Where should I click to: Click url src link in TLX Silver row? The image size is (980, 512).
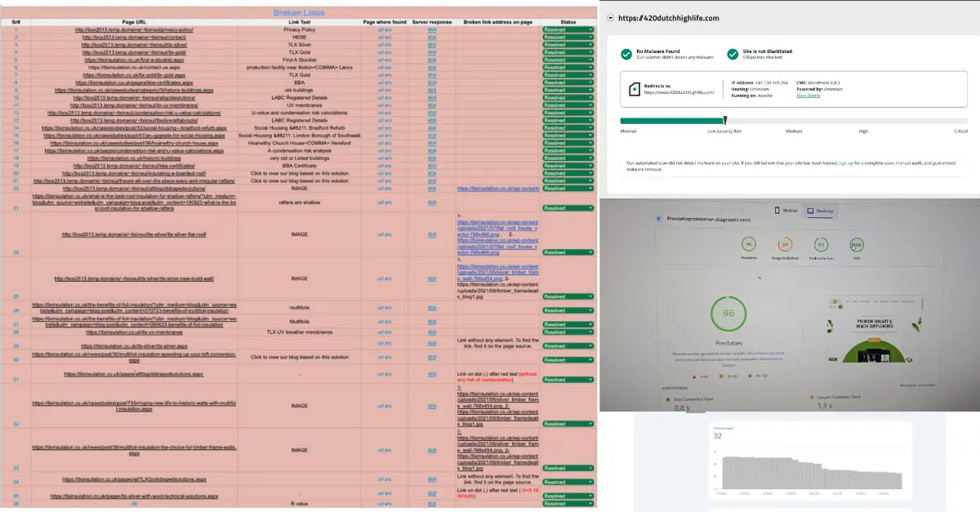[385, 44]
